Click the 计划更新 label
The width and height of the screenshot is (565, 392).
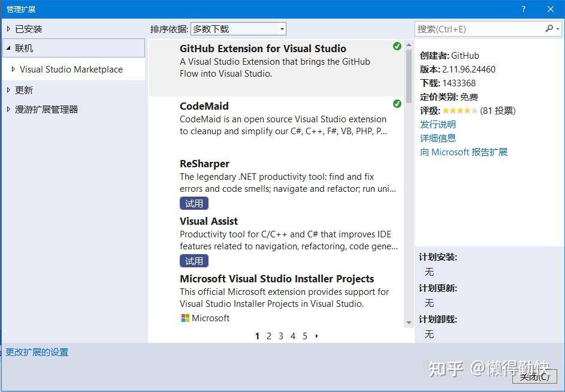[438, 288]
